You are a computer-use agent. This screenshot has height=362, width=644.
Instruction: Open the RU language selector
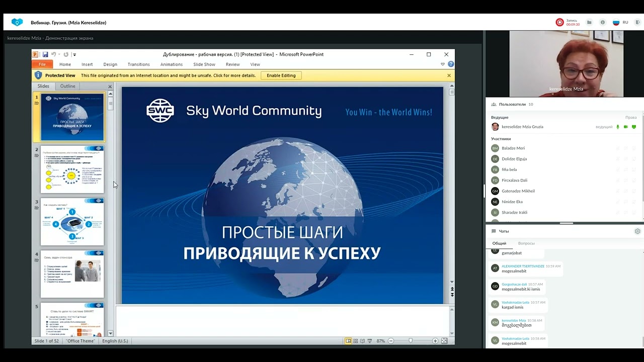pyautogui.click(x=620, y=22)
